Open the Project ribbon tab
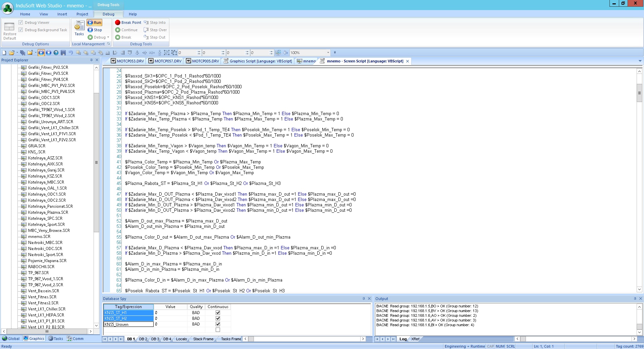Screen dimensions: 644x349 tap(82, 14)
